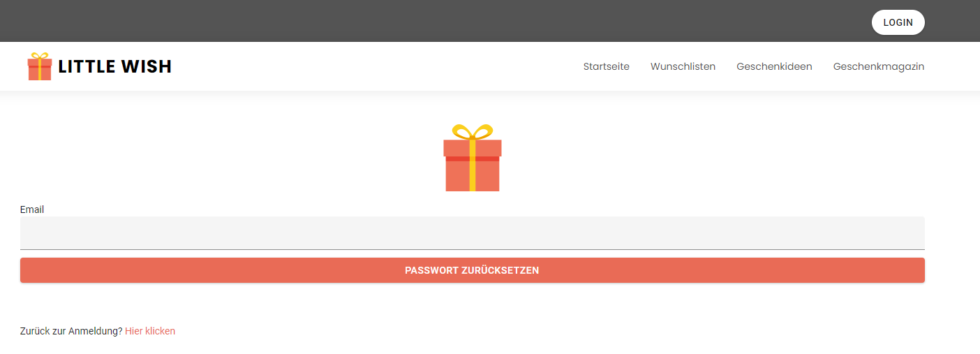Viewport: 980px width, 354px height.
Task: Follow the Hier klicken link
Action: click(150, 331)
